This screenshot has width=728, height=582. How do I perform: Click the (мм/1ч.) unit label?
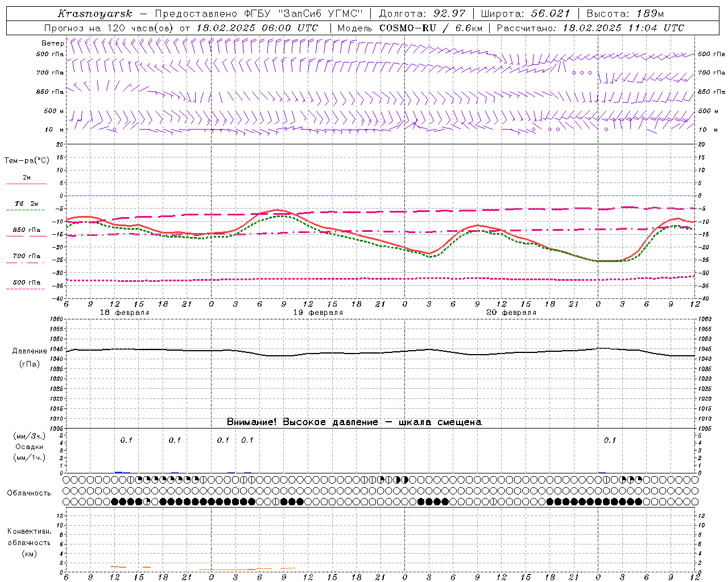coord(29,458)
